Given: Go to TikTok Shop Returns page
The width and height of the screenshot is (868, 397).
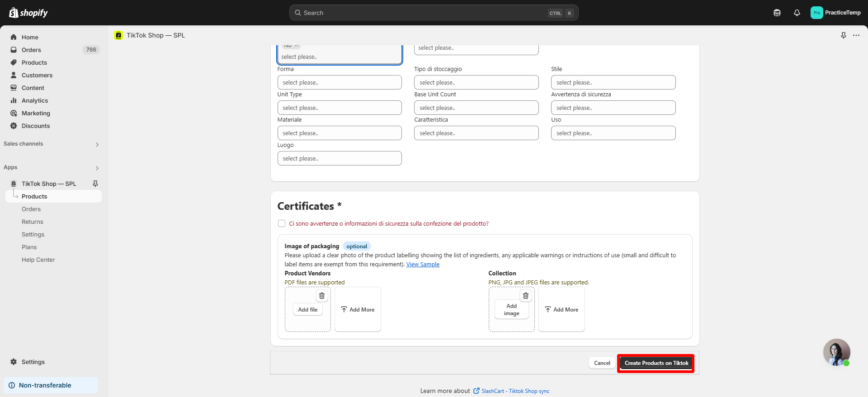Looking at the screenshot, I should 33,222.
